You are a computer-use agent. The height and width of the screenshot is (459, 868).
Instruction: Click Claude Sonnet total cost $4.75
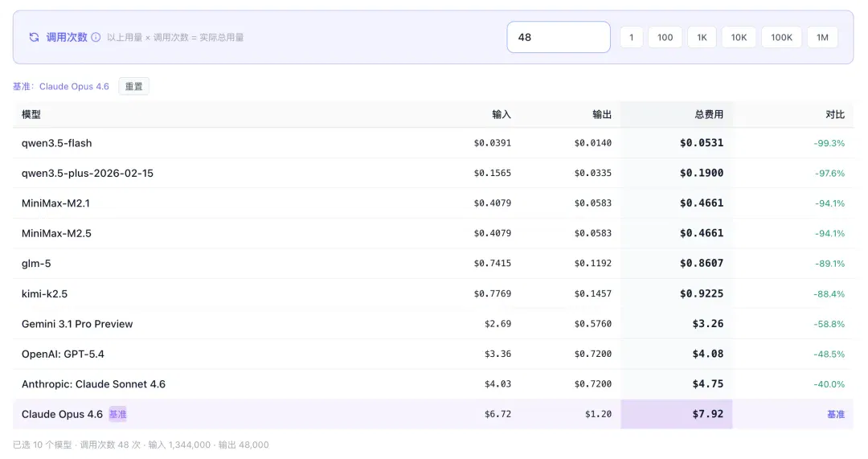click(708, 383)
